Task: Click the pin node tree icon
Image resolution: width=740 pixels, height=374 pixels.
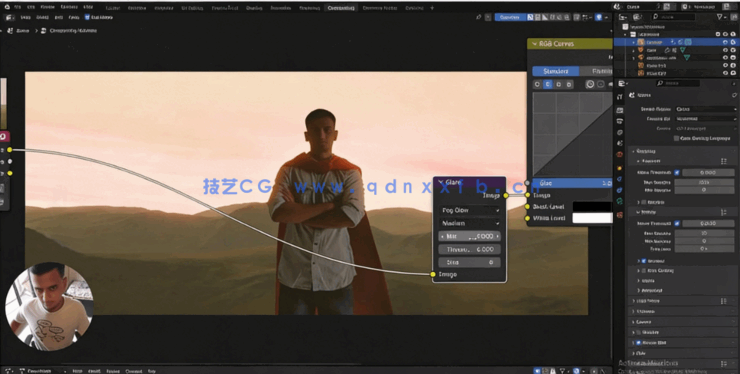Action: [x=479, y=17]
